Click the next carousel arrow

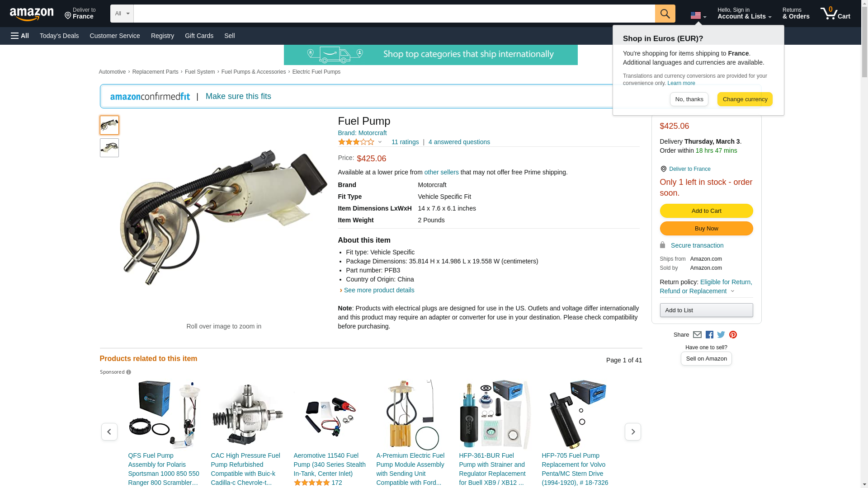click(x=633, y=432)
